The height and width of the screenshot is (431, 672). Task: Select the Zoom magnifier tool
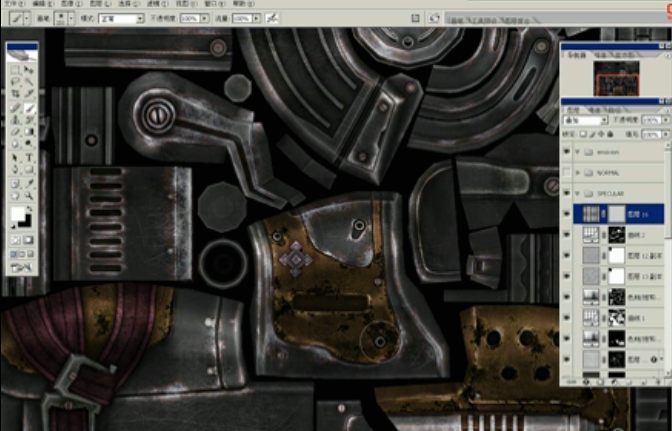pos(29,196)
